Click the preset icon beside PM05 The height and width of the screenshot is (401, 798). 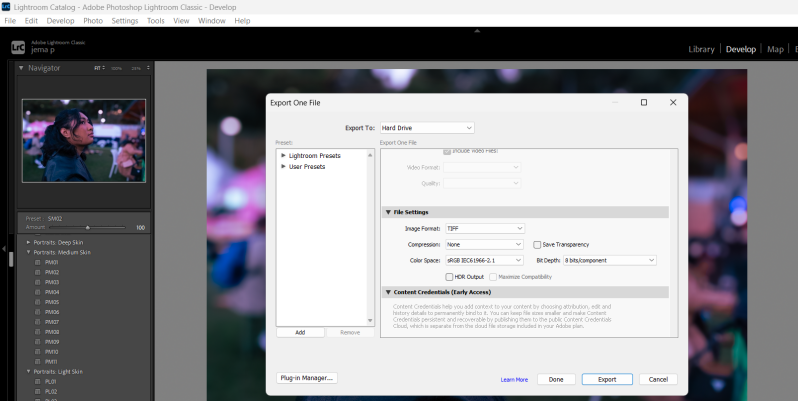pos(38,302)
